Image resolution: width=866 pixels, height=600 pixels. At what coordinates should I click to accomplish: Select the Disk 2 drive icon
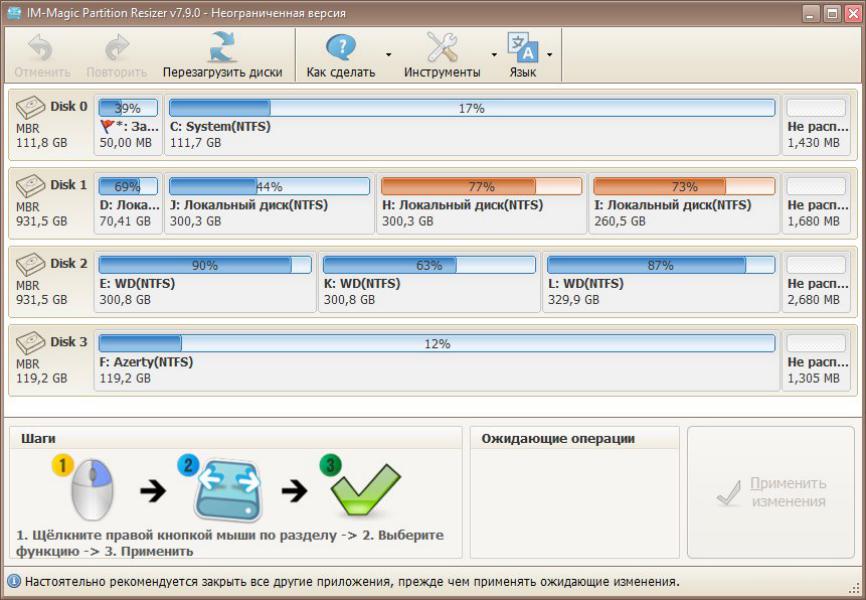pos(32,264)
